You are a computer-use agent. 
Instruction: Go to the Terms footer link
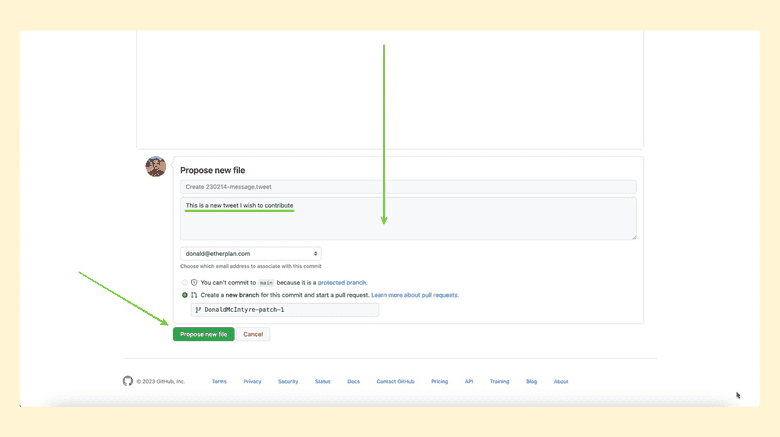[x=219, y=381]
